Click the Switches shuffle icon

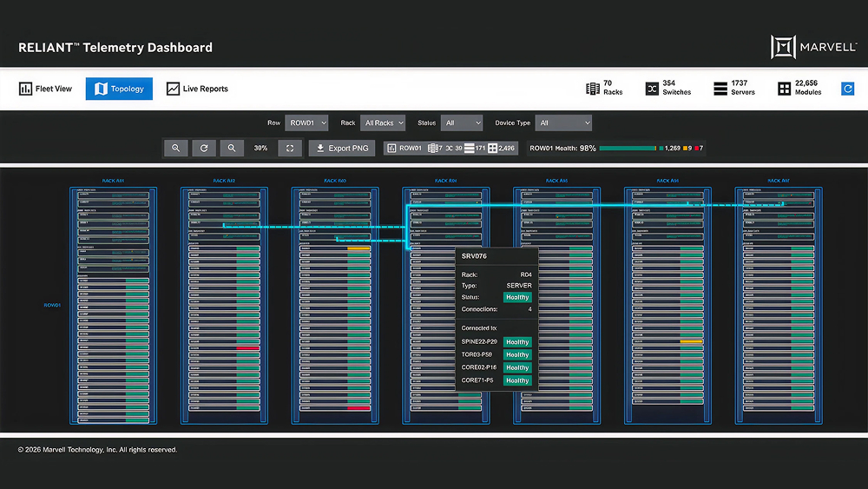(652, 89)
